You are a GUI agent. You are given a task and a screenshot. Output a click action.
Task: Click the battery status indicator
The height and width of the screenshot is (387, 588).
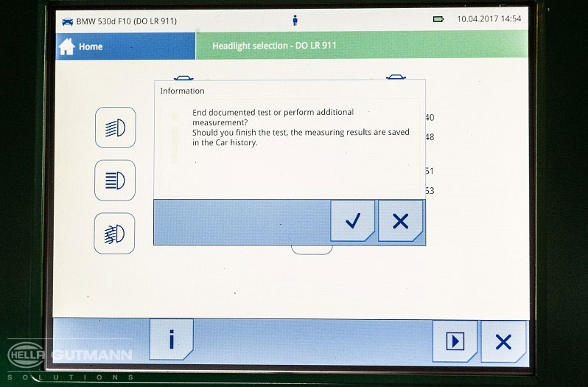[438, 20]
